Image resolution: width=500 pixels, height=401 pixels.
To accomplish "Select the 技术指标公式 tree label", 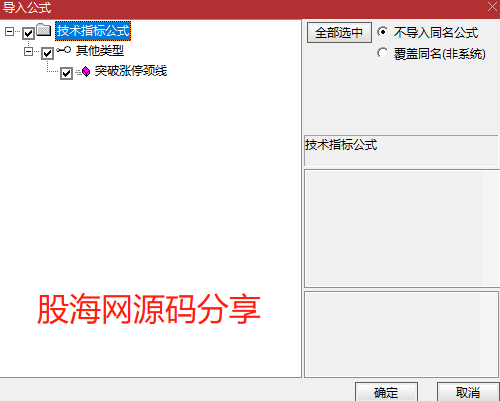I will 93,31.
